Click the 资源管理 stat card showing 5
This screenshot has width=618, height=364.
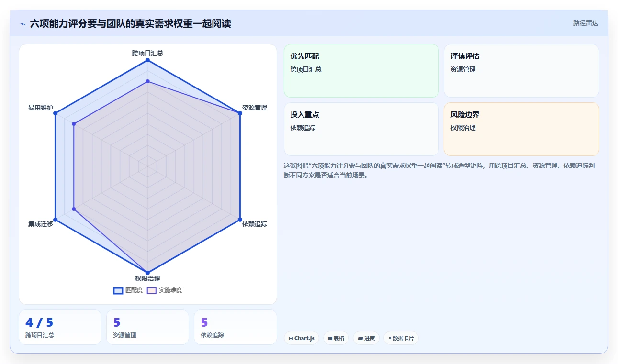pyautogui.click(x=147, y=327)
